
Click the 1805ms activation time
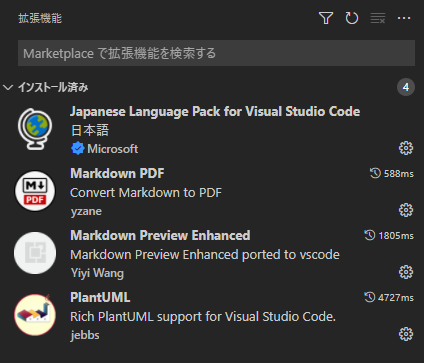pos(396,236)
